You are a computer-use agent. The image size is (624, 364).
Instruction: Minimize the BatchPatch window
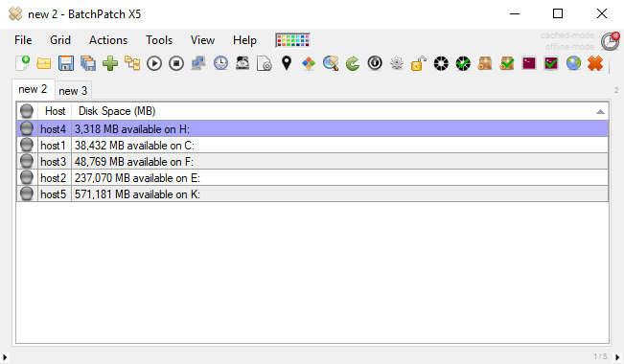click(x=515, y=13)
